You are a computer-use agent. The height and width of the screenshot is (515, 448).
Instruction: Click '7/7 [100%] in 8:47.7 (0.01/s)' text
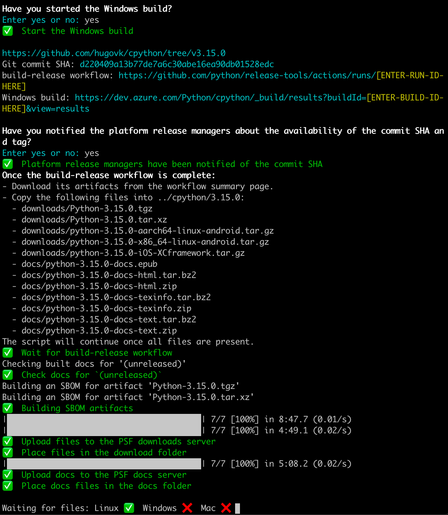coord(281,419)
